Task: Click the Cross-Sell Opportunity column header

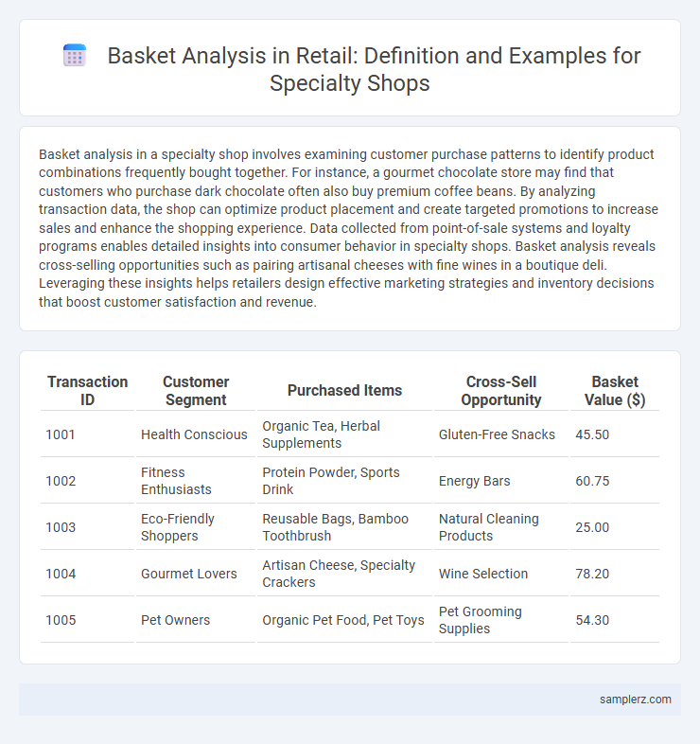Action: coord(500,391)
